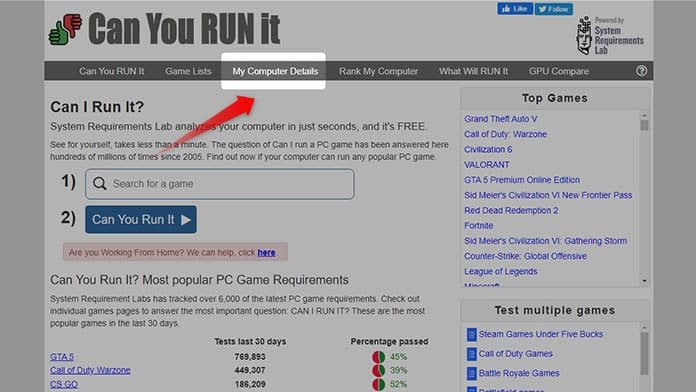
Task: Click the thumbs up/down Can You RUN it logo
Action: pyautogui.click(x=164, y=29)
